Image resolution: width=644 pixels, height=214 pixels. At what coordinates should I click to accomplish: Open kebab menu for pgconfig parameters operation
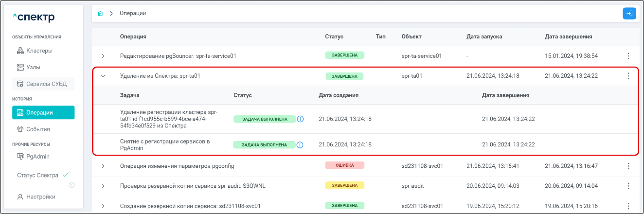[628, 166]
